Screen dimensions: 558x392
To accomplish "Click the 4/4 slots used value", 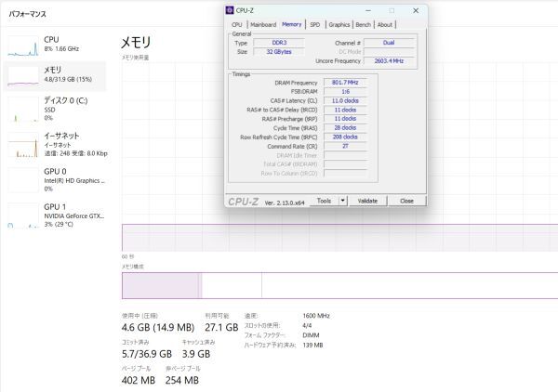I will coord(307,325).
